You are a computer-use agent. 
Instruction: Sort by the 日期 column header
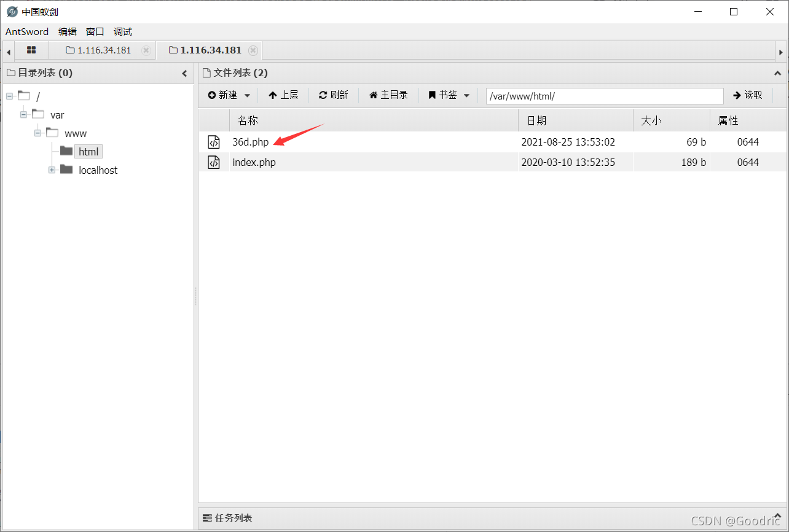click(x=576, y=120)
